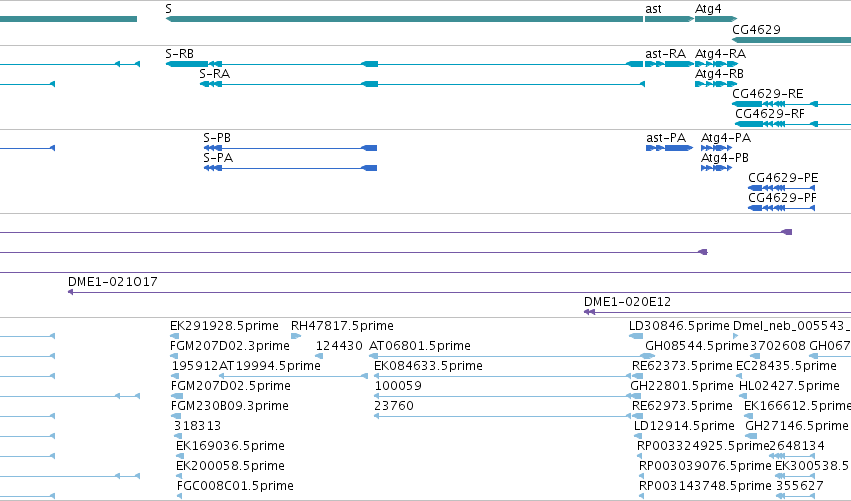Select the Atg4-RB transcript
Viewport: 851px width, 501px height.
[x=716, y=84]
